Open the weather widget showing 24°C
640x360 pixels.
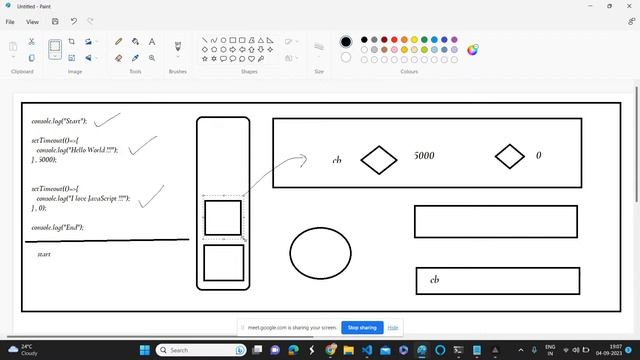[23, 350]
